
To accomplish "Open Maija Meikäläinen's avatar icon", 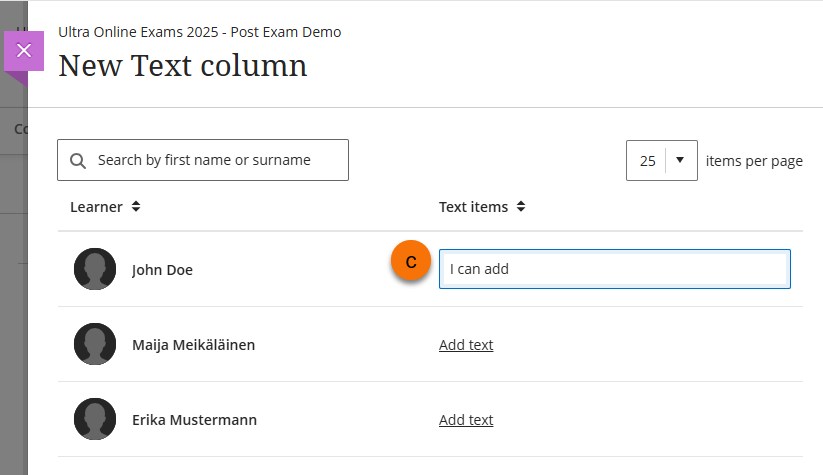I will click(x=95, y=344).
